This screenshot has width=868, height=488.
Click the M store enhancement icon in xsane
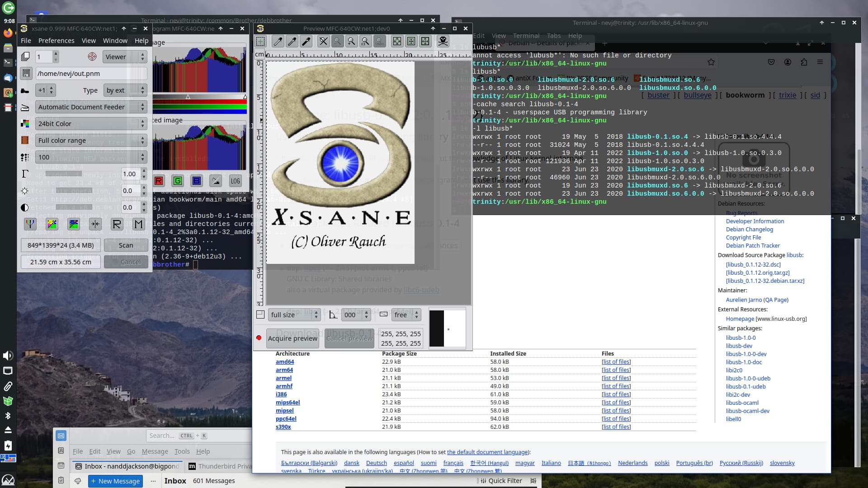point(138,224)
